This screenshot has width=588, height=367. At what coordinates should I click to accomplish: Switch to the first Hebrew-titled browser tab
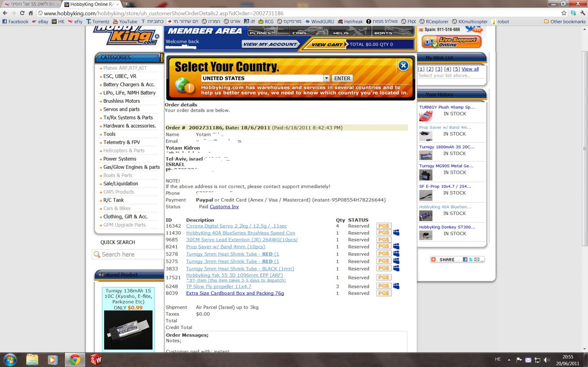31,4
